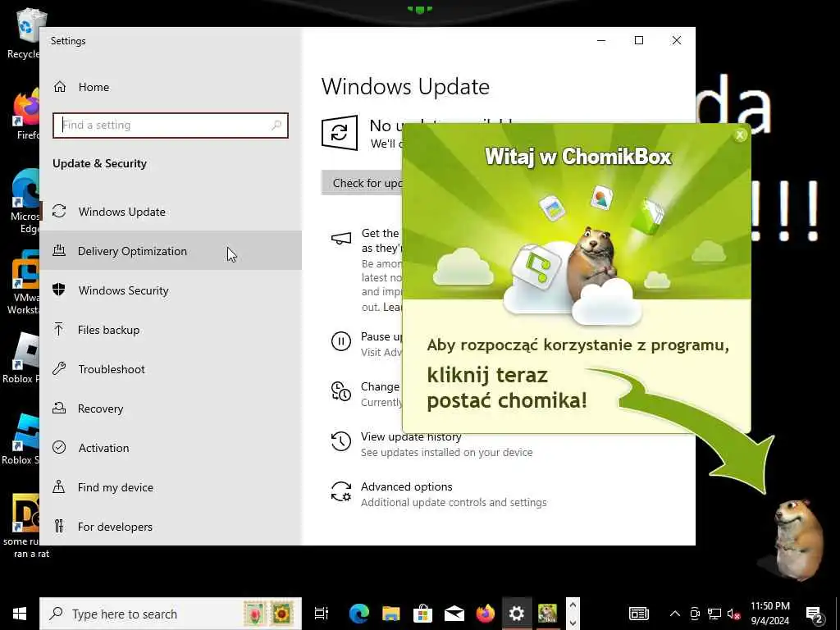Click the magnifier icon in Find a setting
This screenshot has height=630, width=840.
[x=276, y=126]
